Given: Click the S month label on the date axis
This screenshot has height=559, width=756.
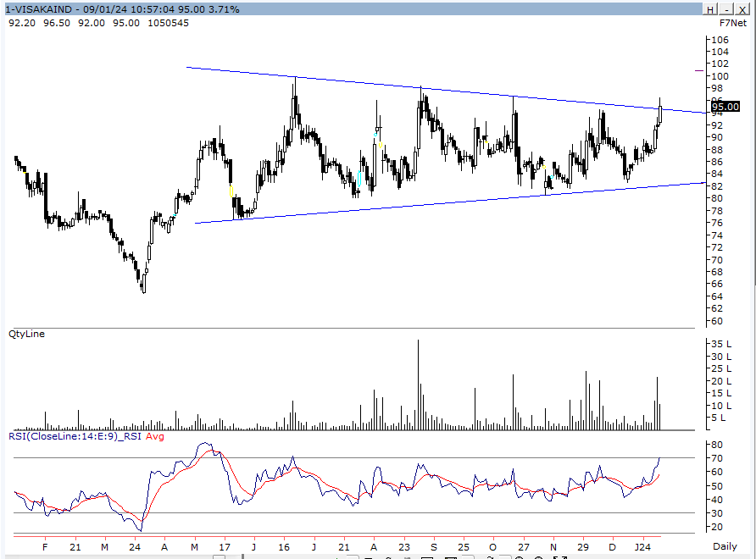Looking at the screenshot, I should click(x=433, y=547).
